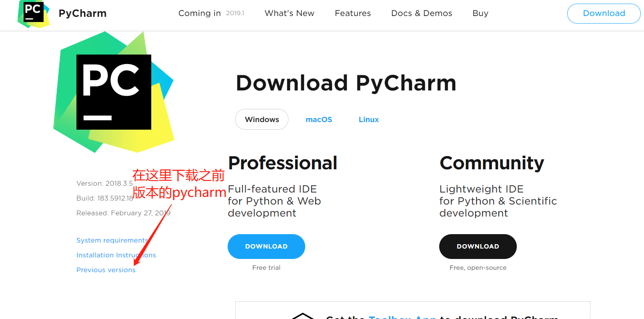Click the Lightweight IDE description text
This screenshot has width=644, height=319.
(x=498, y=201)
